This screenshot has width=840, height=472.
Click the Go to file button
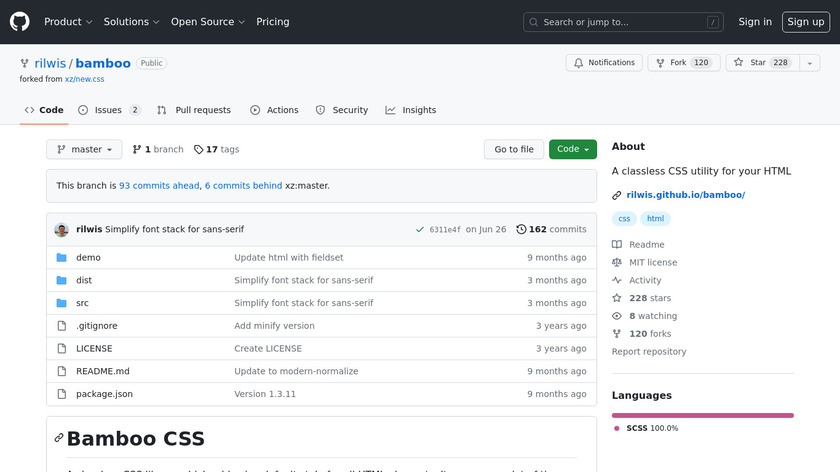(514, 149)
